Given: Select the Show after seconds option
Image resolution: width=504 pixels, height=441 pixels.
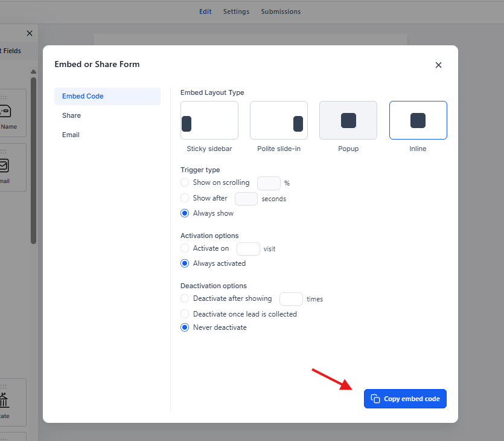Looking at the screenshot, I should pyautogui.click(x=185, y=198).
